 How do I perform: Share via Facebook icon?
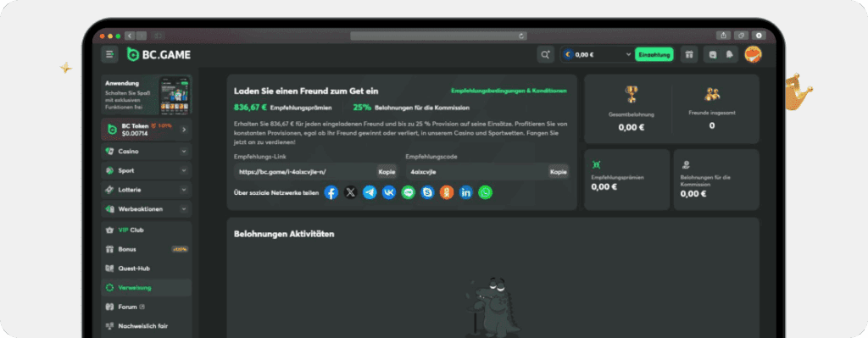(x=331, y=192)
